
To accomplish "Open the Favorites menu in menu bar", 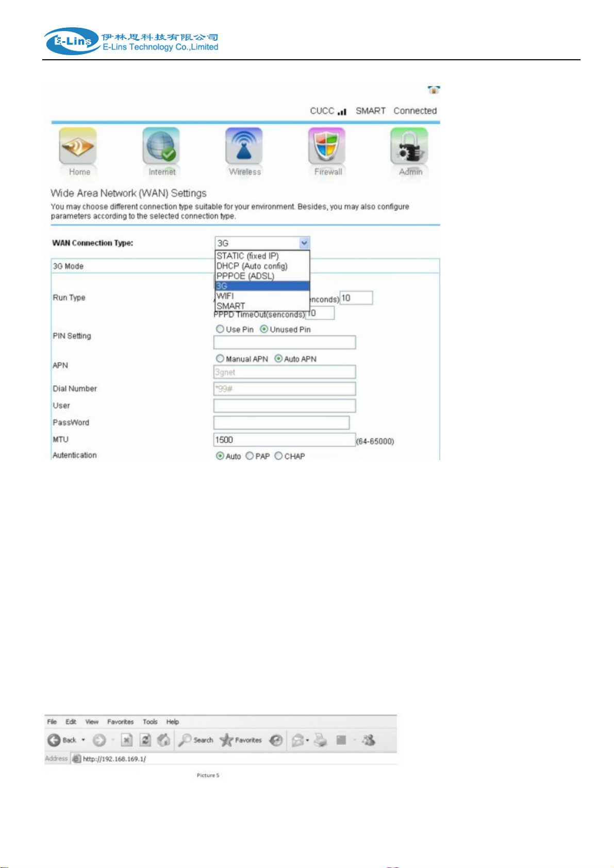I will pos(120,722).
